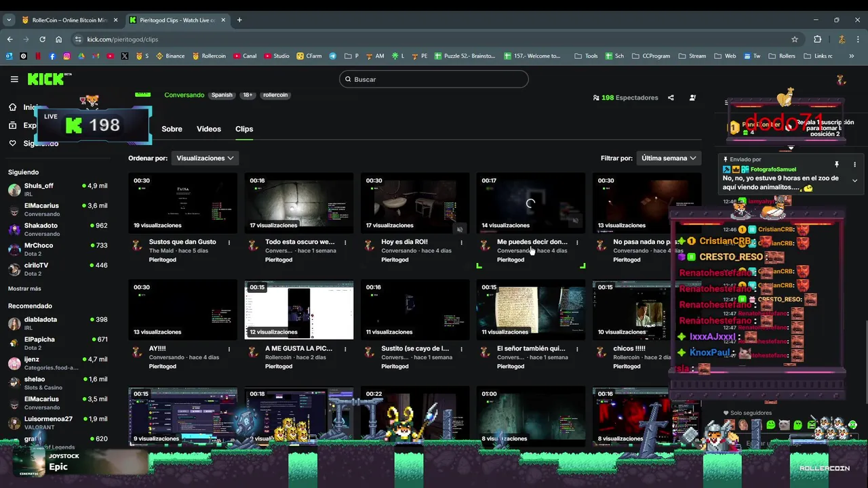
Task: Click FotografoSamuel username in pinned message
Action: (x=773, y=169)
